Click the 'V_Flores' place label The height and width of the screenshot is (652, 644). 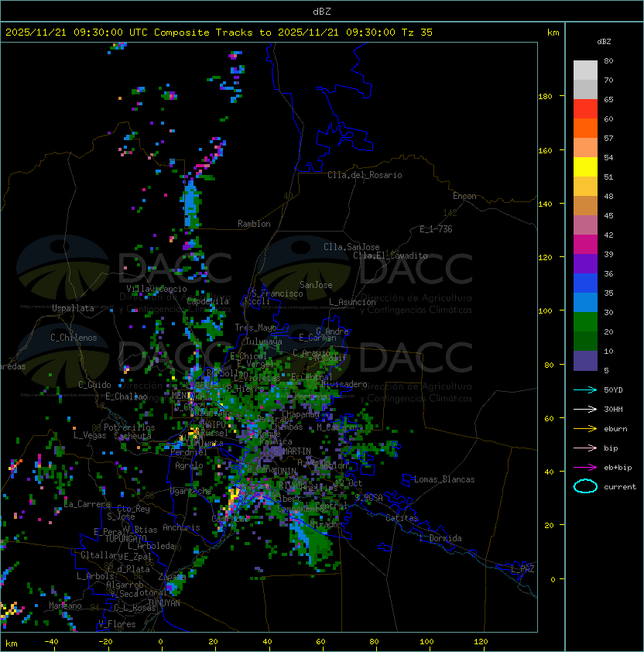click(117, 625)
